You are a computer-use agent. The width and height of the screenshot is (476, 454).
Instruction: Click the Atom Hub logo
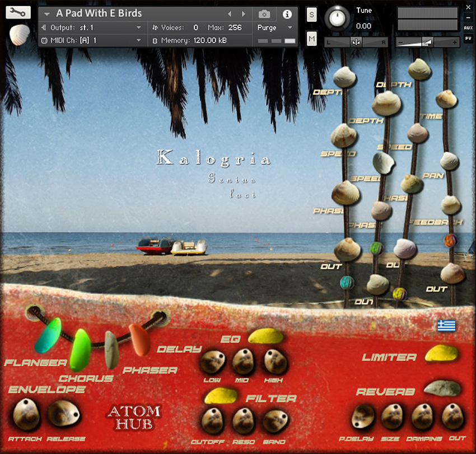pyautogui.click(x=134, y=418)
